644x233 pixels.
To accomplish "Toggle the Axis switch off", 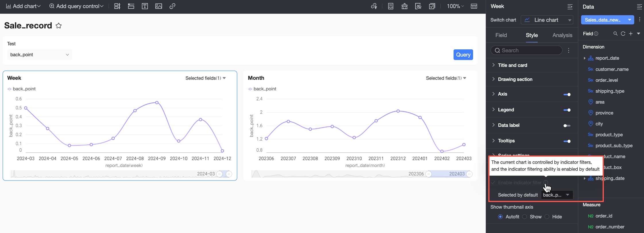I will [x=567, y=94].
